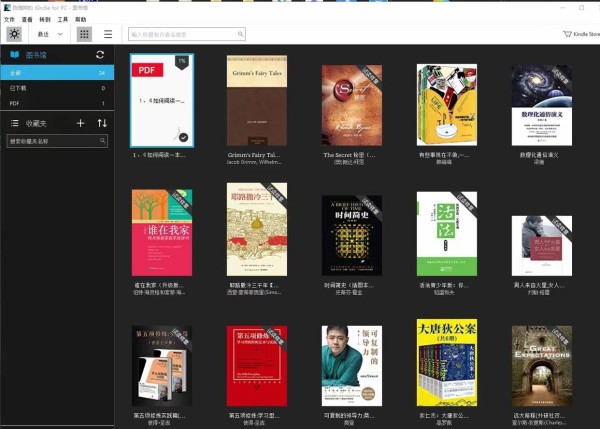Open the 可复制的领导力 book cover
This screenshot has width=600, height=429.
[x=352, y=366]
